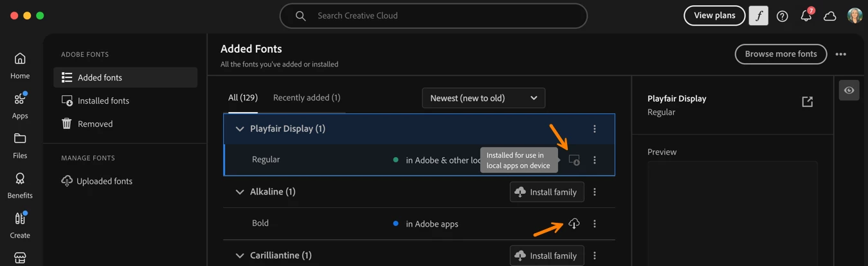Select the Playfair Display Regular font row
868x266 pixels.
(419, 160)
